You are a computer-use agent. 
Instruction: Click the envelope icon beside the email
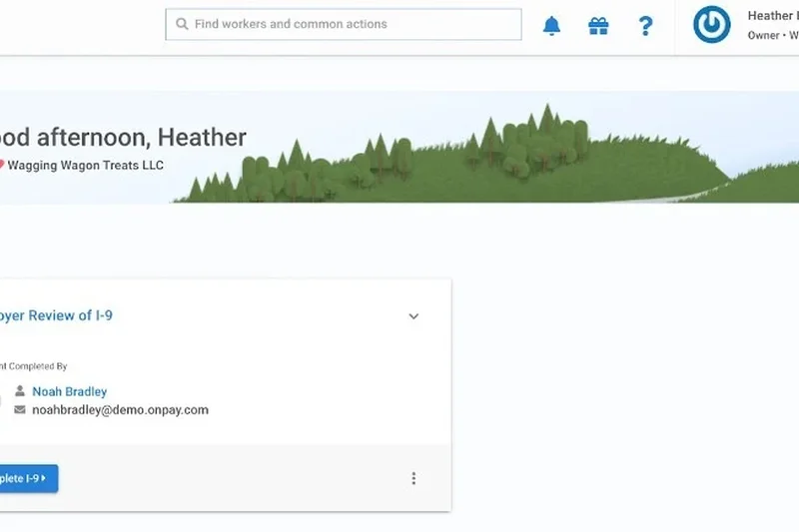click(20, 409)
